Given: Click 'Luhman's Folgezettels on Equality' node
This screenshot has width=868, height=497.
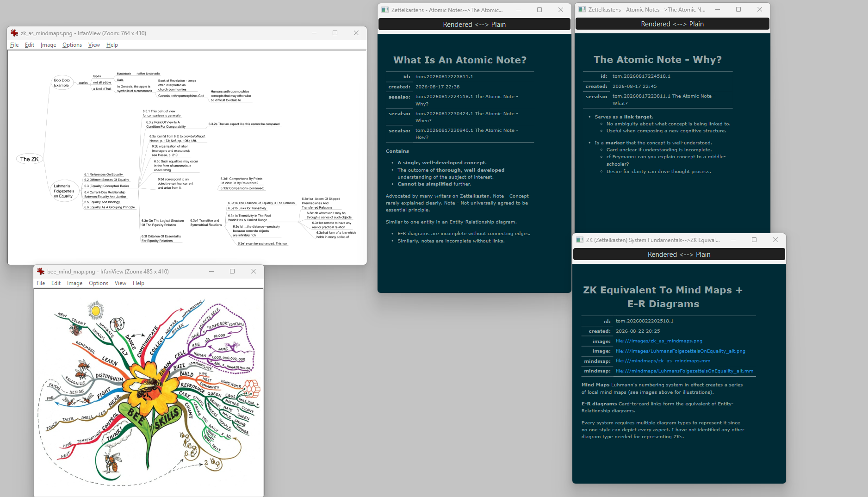Looking at the screenshot, I should (x=64, y=191).
